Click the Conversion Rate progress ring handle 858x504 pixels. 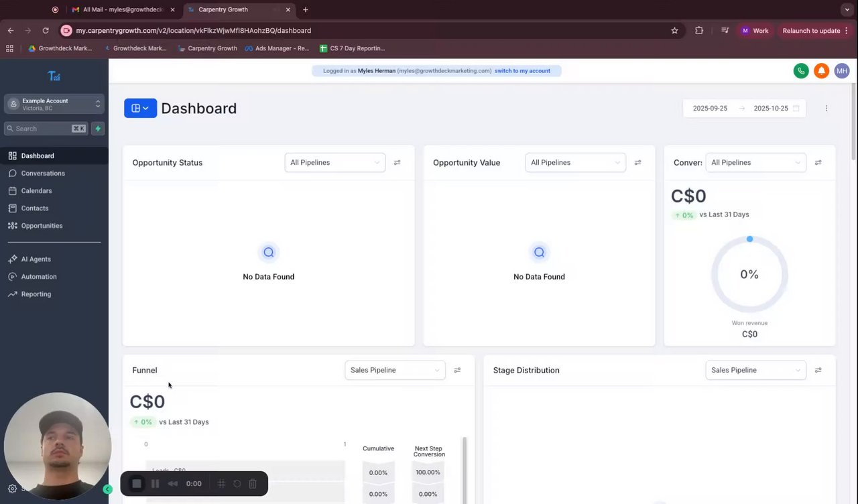pyautogui.click(x=749, y=239)
